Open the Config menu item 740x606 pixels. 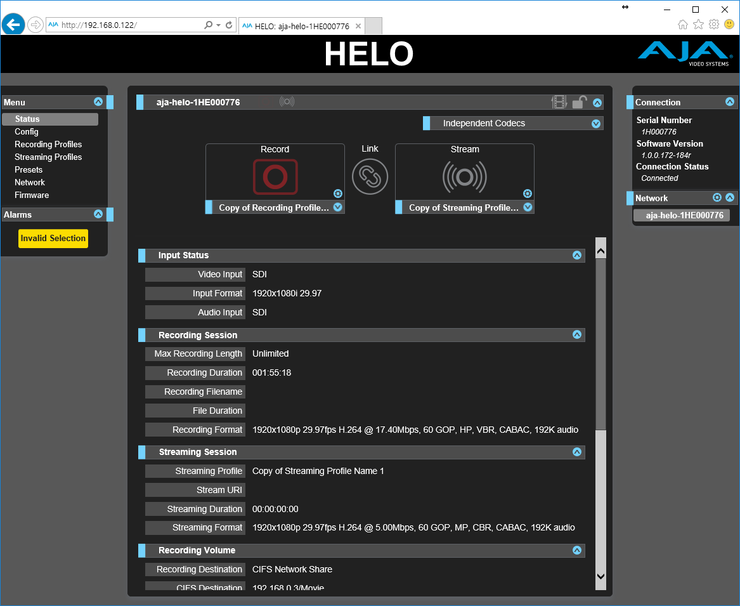click(26, 132)
